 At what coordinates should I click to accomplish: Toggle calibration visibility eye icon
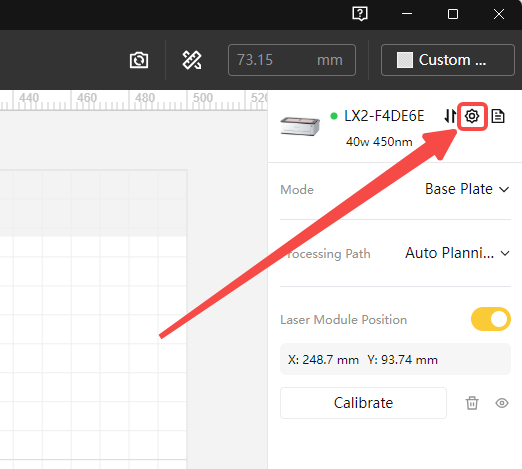coord(502,403)
